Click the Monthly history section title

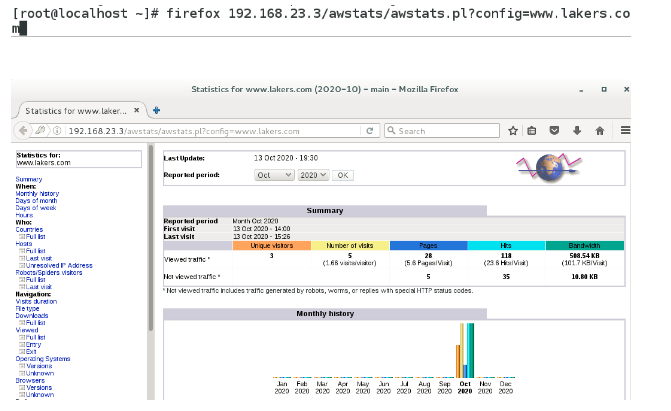325,314
